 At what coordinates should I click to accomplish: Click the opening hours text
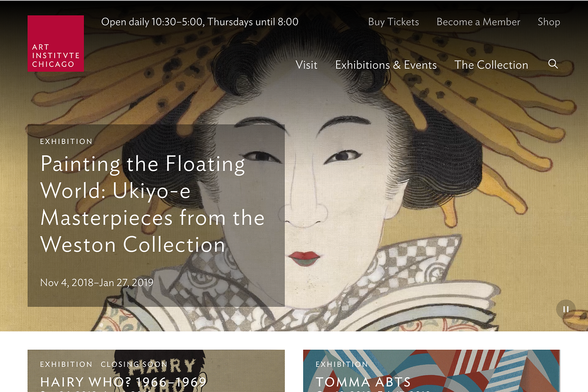(x=200, y=22)
